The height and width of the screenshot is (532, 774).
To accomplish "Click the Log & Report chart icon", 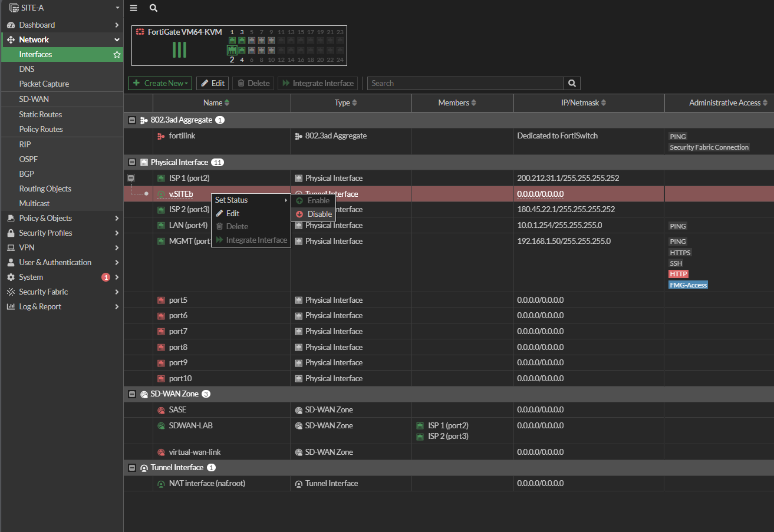I will [11, 307].
